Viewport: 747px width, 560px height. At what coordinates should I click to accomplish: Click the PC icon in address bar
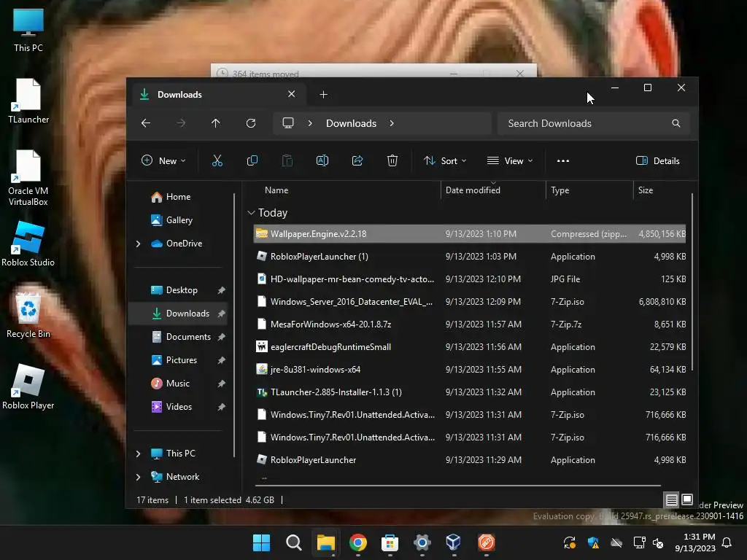(288, 123)
